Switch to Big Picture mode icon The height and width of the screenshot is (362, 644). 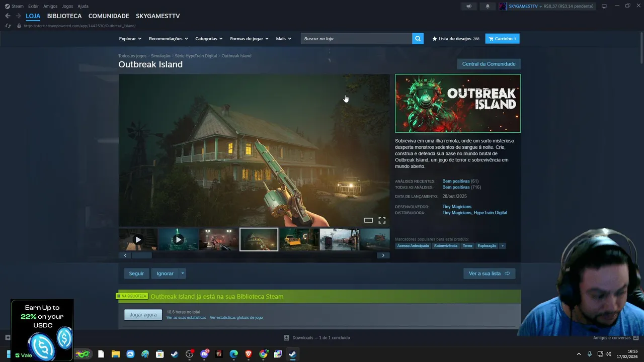point(604,6)
